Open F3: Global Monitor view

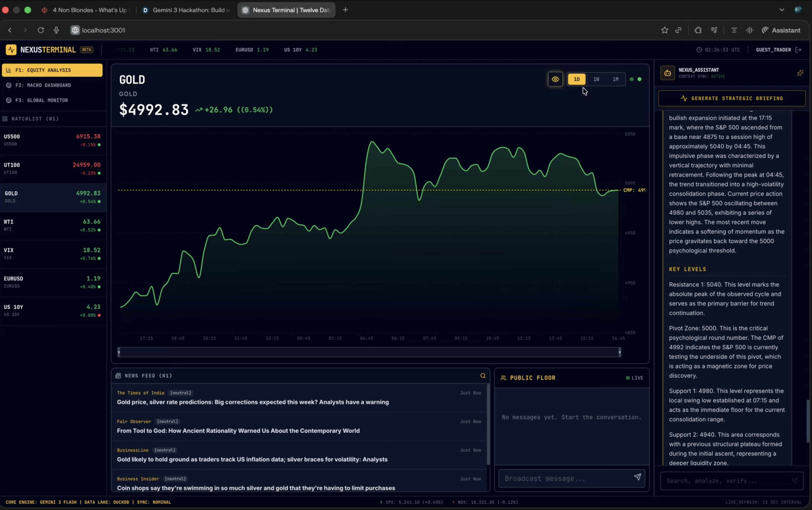coord(42,100)
